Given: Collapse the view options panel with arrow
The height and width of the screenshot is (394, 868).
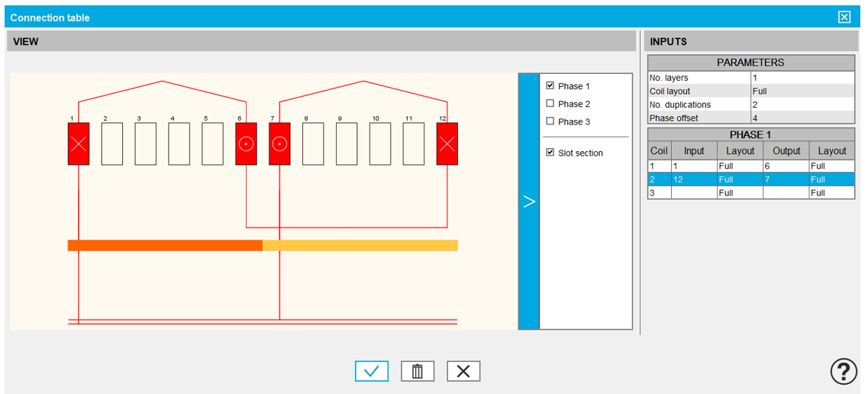Looking at the screenshot, I should coord(528,202).
